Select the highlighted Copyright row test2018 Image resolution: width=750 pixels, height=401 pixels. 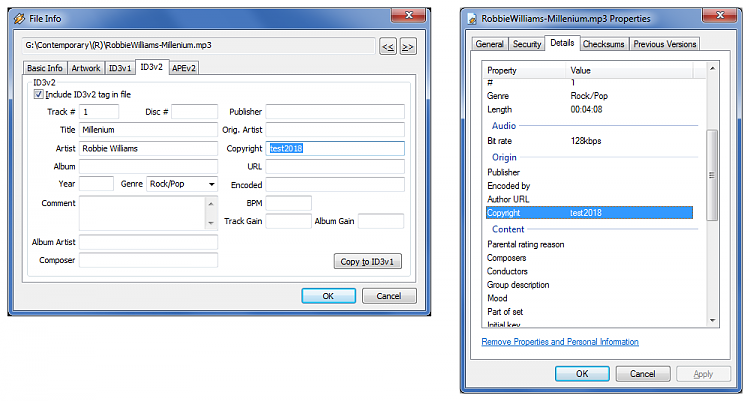[x=589, y=212]
